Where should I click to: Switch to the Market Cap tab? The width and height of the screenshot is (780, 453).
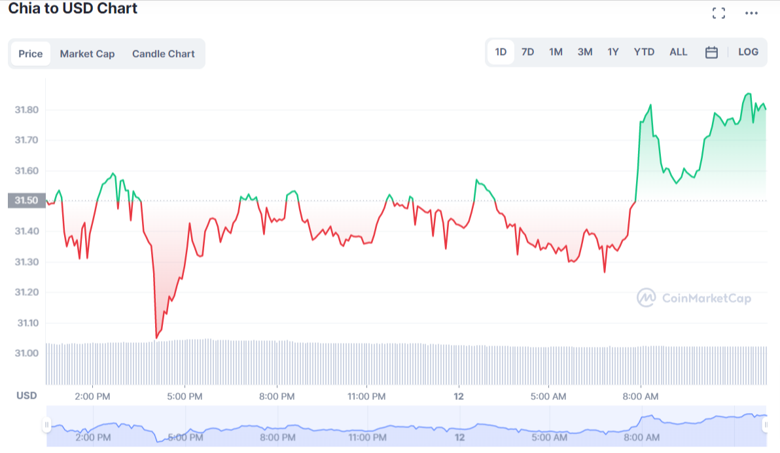[x=87, y=54]
